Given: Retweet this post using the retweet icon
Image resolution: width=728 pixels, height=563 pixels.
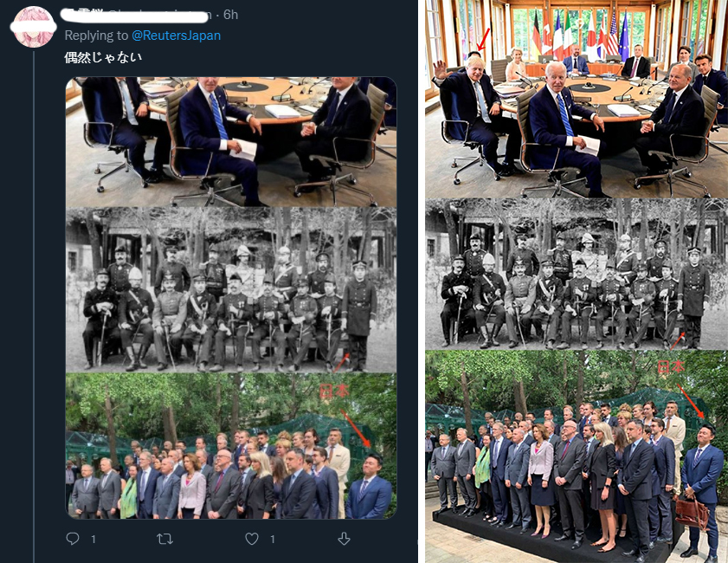Looking at the screenshot, I should (x=164, y=539).
